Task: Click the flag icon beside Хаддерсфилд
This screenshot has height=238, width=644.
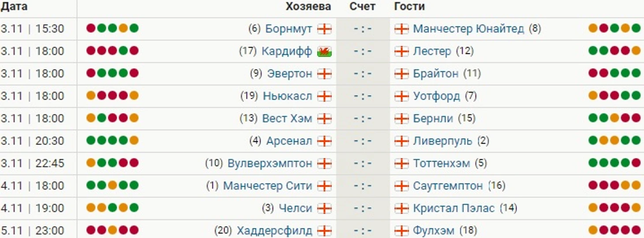Action: (x=324, y=231)
